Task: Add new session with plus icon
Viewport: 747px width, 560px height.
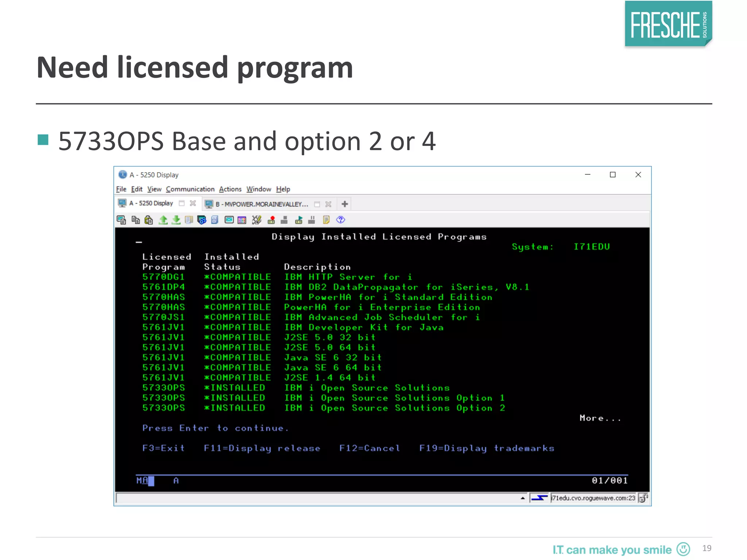Action: 345,204
